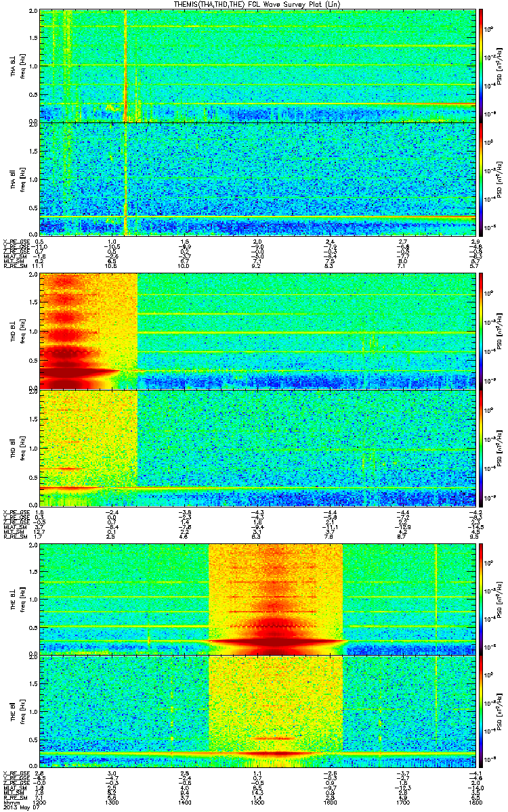
Task: Click the '2.0' frequency tick on THD B⊥ panel
Action: 34,275
